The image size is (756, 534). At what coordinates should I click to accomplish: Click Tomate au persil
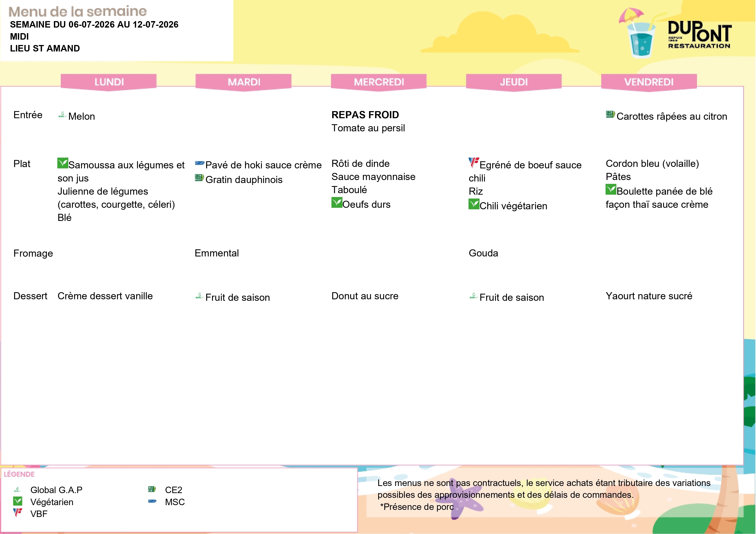coord(368,128)
